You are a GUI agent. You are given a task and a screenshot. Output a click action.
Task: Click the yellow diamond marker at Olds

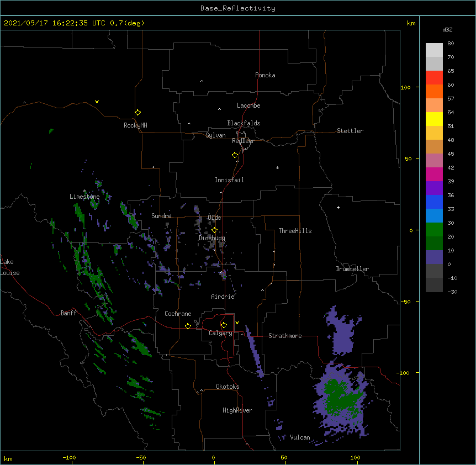[214, 230]
